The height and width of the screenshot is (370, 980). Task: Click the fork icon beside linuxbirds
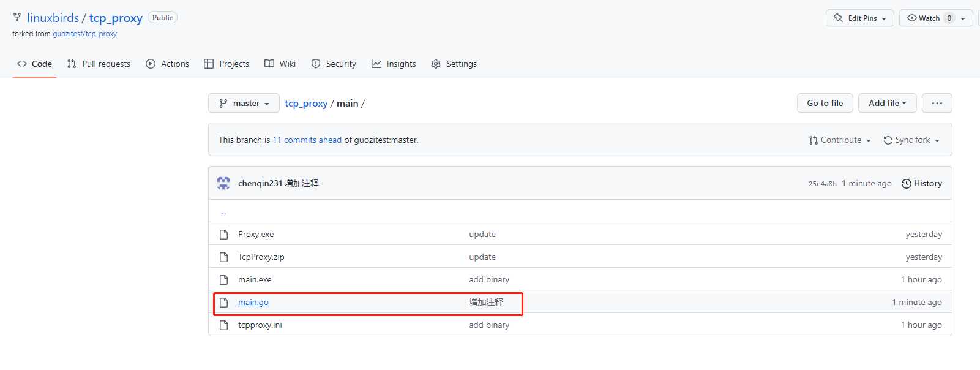point(17,18)
